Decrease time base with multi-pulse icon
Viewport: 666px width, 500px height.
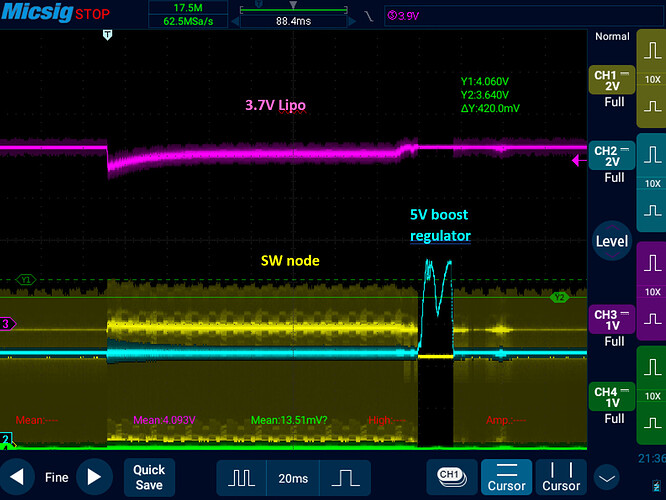(x=241, y=478)
